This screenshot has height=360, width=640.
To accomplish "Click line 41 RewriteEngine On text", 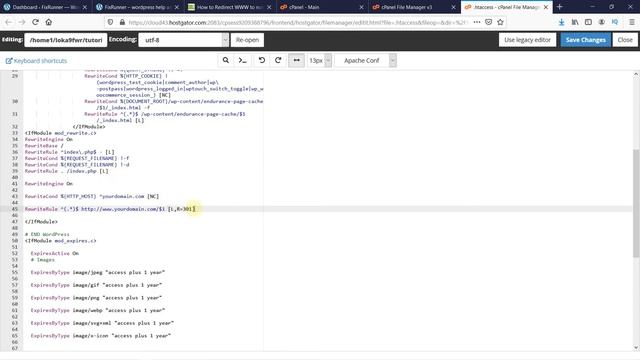I will click(49, 184).
